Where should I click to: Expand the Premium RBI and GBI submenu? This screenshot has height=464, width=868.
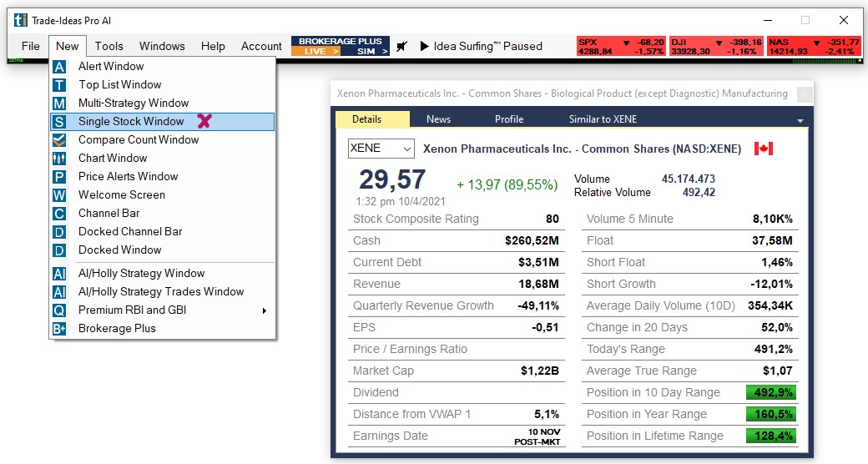(x=265, y=310)
